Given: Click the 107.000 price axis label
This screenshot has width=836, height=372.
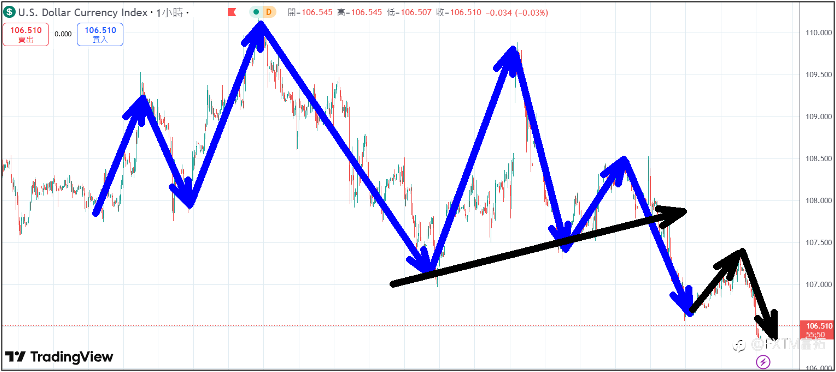Looking at the screenshot, I should (x=818, y=285).
